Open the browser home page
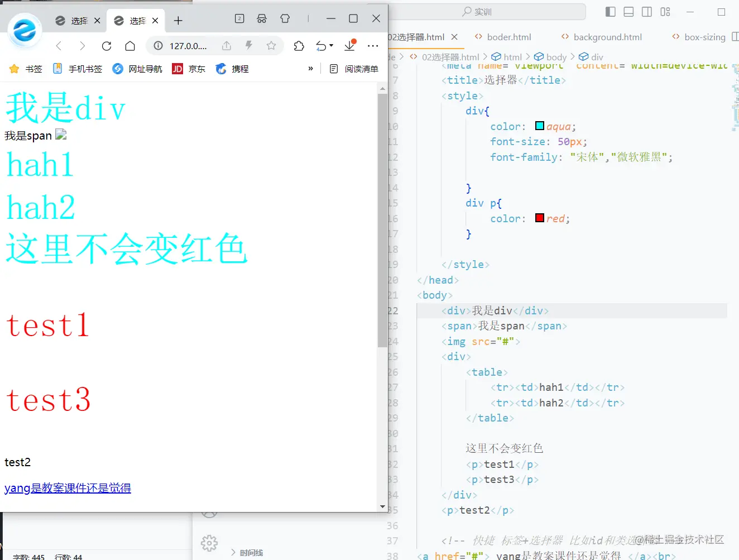This screenshot has width=739, height=560. (130, 46)
